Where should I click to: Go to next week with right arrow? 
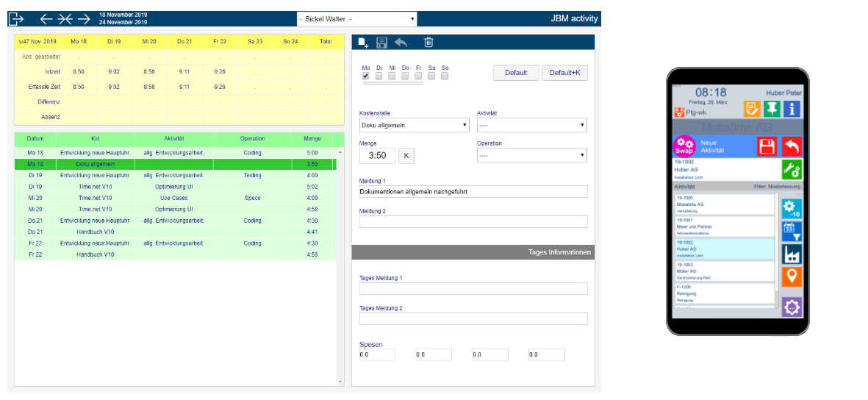click(x=84, y=19)
